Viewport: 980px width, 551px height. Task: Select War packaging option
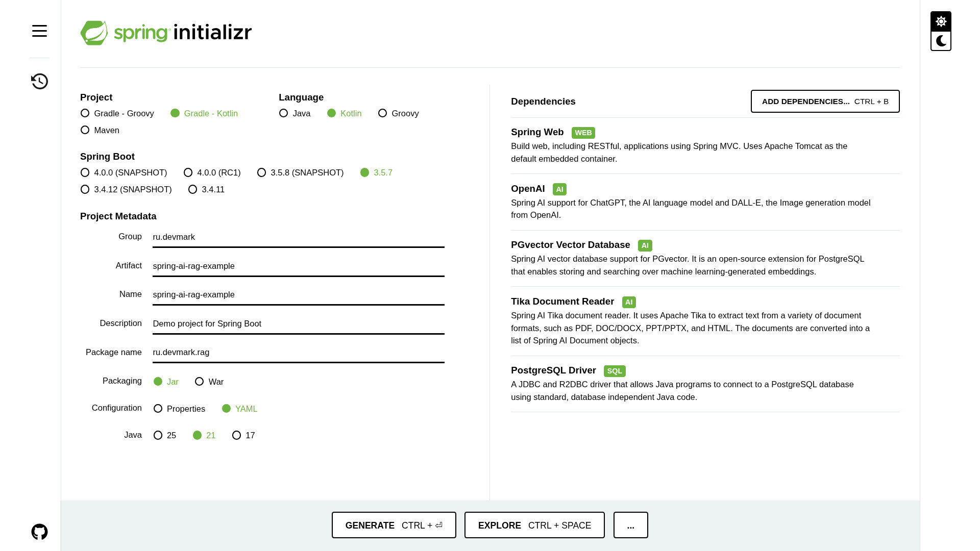tap(200, 382)
